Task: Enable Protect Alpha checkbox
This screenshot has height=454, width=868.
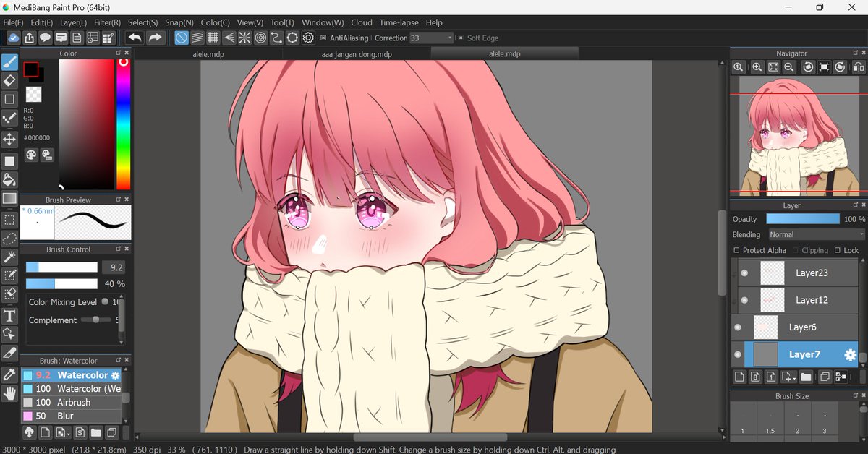Action: (736, 250)
